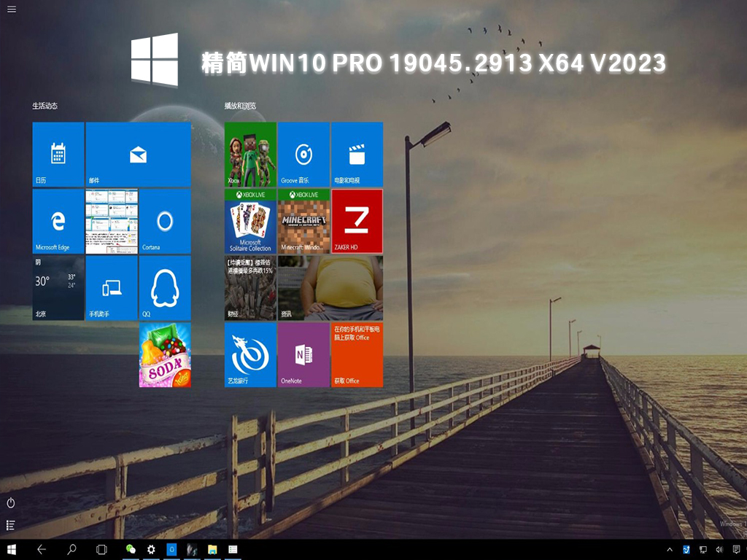Expand the hamburger menu at top-left
The height and width of the screenshot is (560, 747).
12,9
